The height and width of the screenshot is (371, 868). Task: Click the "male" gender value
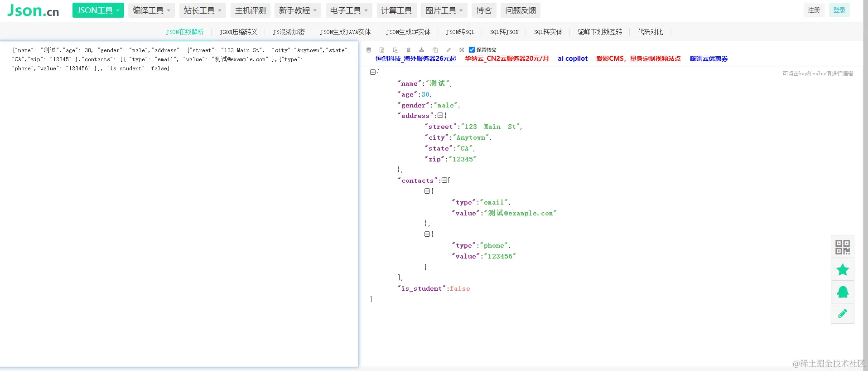point(446,105)
